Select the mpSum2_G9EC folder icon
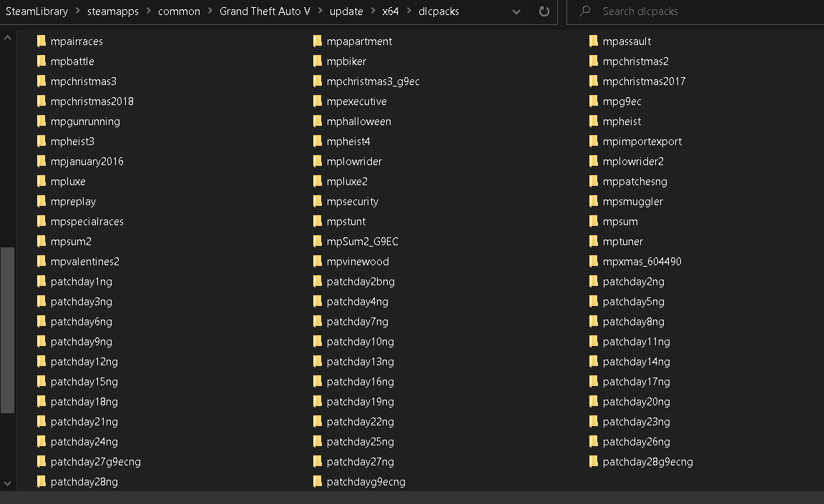Screen dimensions: 824x504 318,241
